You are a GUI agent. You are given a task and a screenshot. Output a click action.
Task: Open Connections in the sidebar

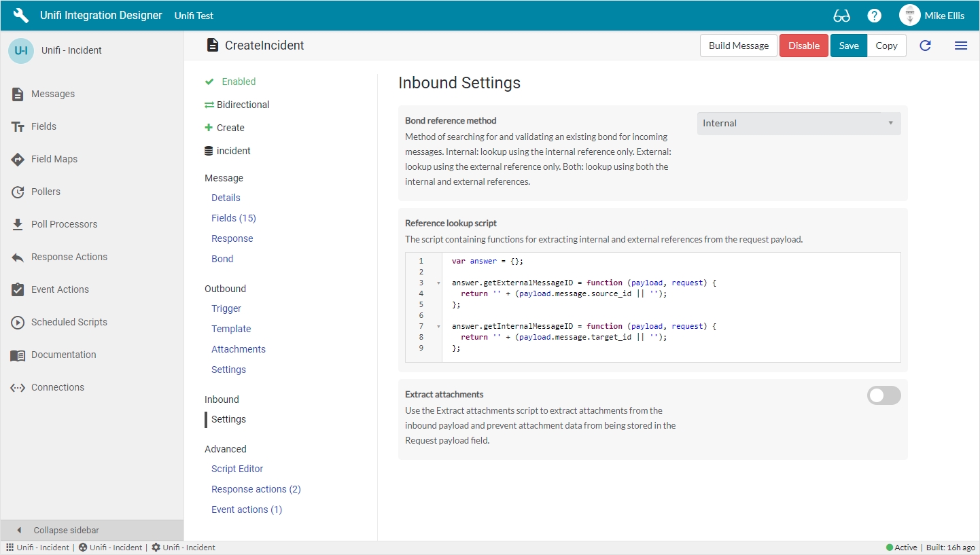tap(57, 387)
